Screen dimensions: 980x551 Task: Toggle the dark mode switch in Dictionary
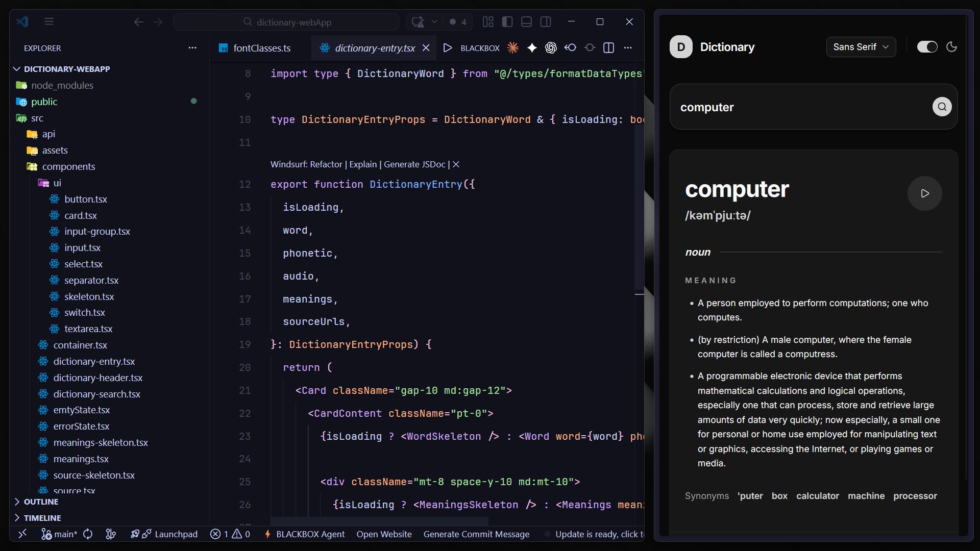point(927,47)
